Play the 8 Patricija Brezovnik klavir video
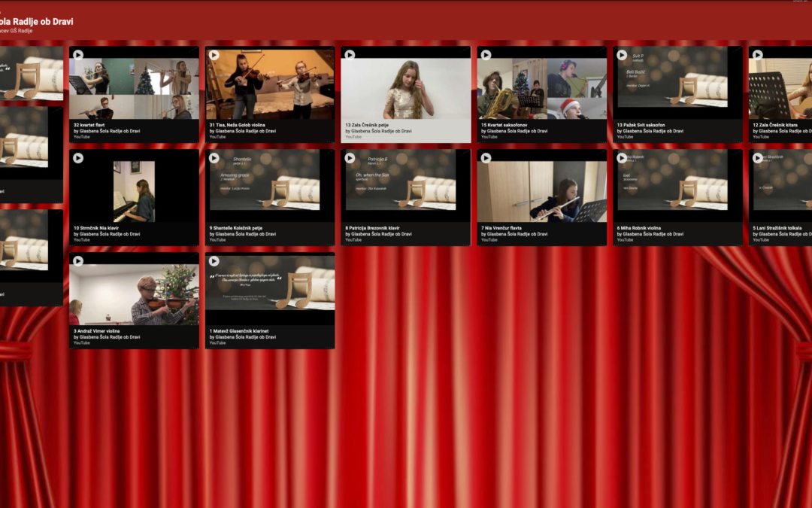This screenshot has width=812, height=508. [x=350, y=158]
